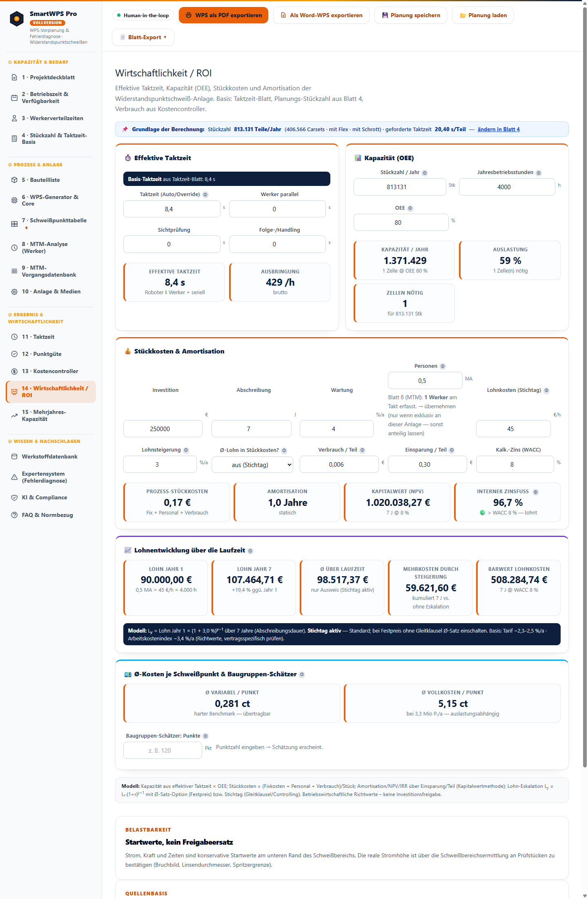Image resolution: width=588 pixels, height=899 pixels.
Task: Toggle the Human-in-the-loop status pill
Action: [x=143, y=16]
